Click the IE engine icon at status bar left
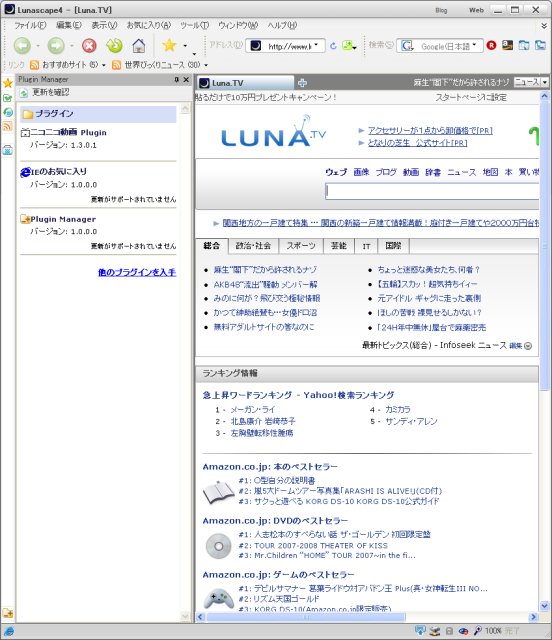552x640 pixels. coord(8,631)
